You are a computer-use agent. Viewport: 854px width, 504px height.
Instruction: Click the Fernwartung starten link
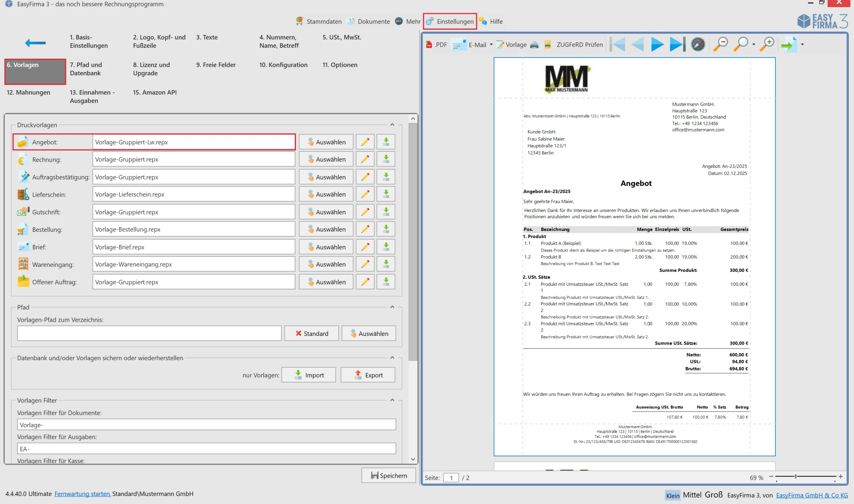(x=82, y=494)
